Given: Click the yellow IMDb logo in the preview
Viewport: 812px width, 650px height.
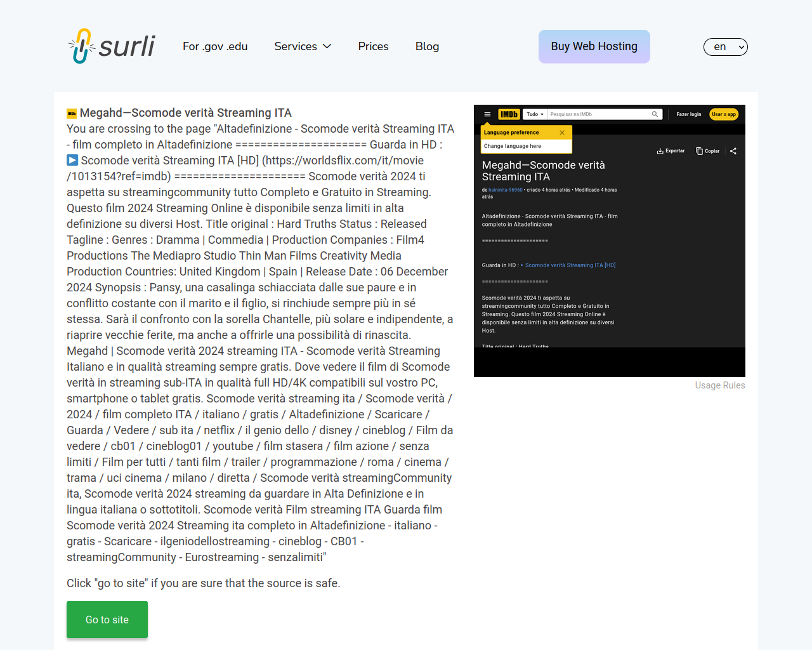Looking at the screenshot, I should pyautogui.click(x=509, y=114).
